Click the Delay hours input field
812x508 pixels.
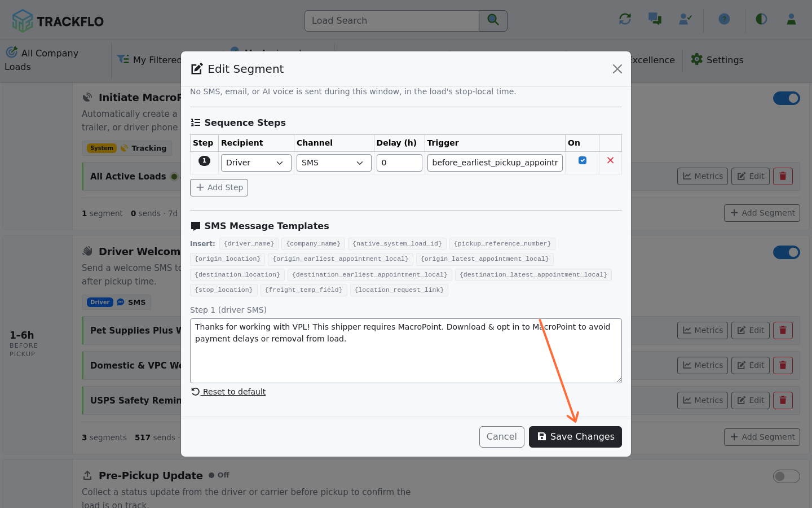tap(399, 163)
